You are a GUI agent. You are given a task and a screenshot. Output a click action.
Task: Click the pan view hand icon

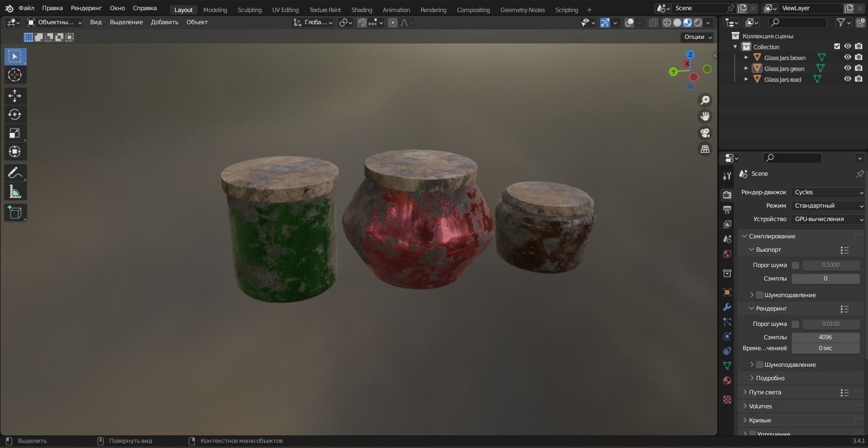[x=705, y=116]
